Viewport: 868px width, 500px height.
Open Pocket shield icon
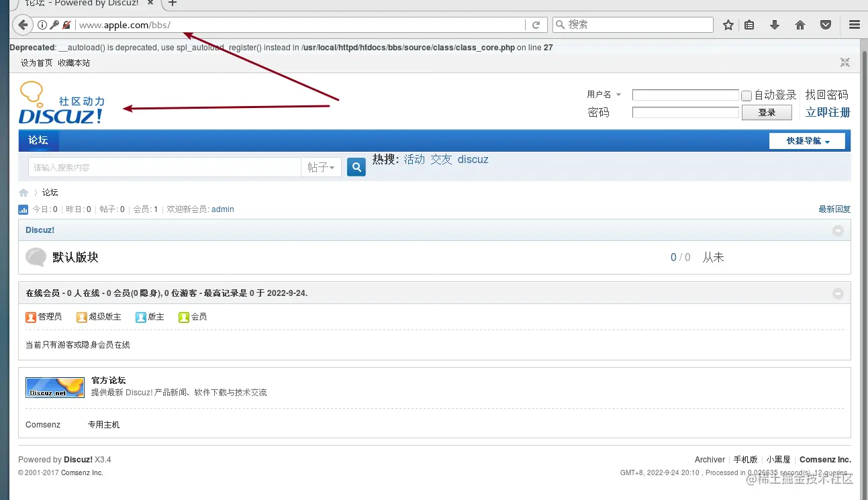(x=826, y=25)
